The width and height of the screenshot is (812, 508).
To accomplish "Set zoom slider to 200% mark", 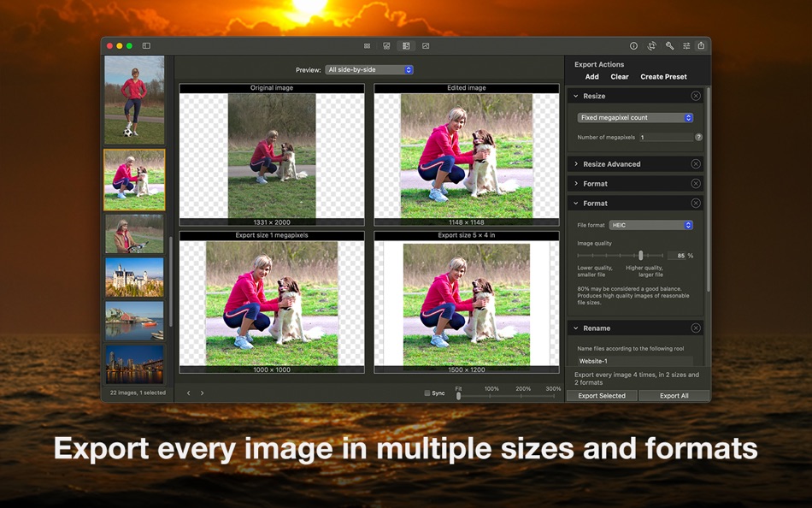I will tap(522, 396).
